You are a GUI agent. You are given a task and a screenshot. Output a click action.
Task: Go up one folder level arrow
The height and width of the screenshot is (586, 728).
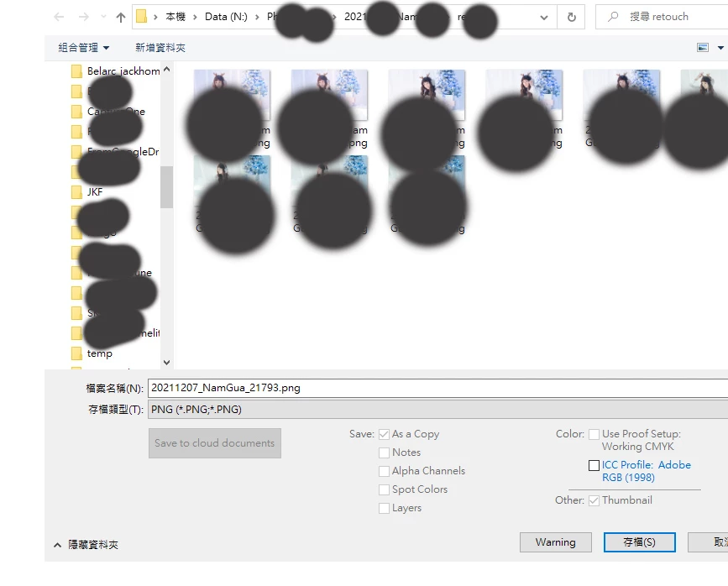click(x=121, y=17)
